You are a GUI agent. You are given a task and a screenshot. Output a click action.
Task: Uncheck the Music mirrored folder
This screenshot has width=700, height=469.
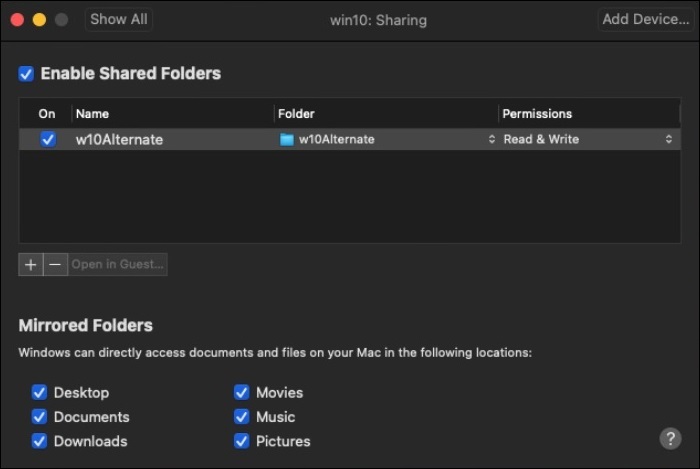click(241, 417)
